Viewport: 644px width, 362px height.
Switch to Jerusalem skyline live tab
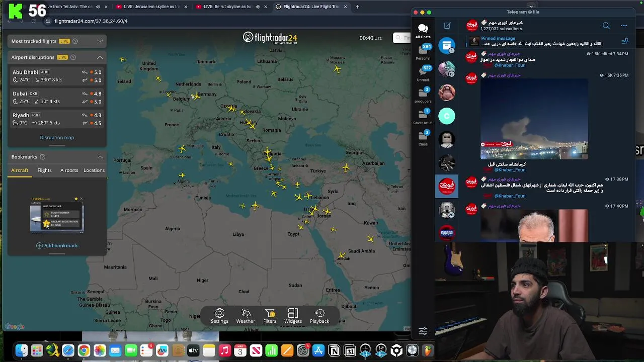pyautogui.click(x=151, y=7)
